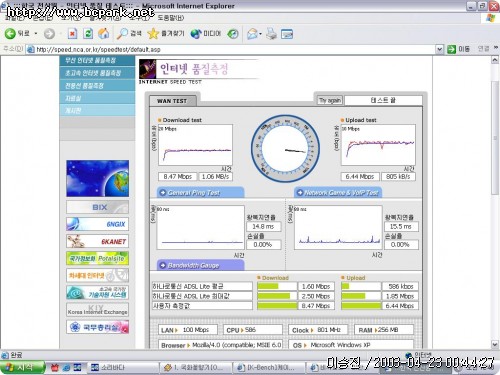Click the page scrollbar down arrow
This screenshot has width=500, height=375.
pyautogui.click(x=495, y=344)
